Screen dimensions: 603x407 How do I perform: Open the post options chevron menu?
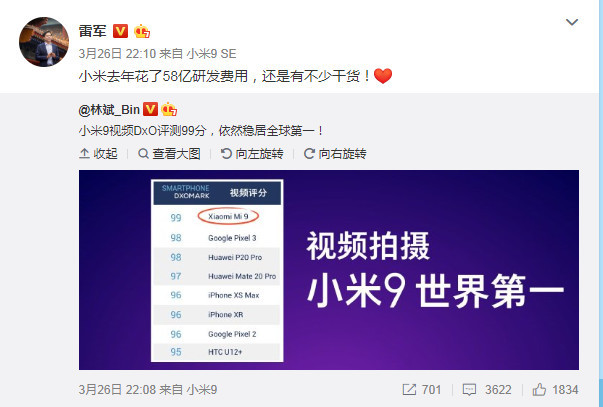(x=572, y=22)
